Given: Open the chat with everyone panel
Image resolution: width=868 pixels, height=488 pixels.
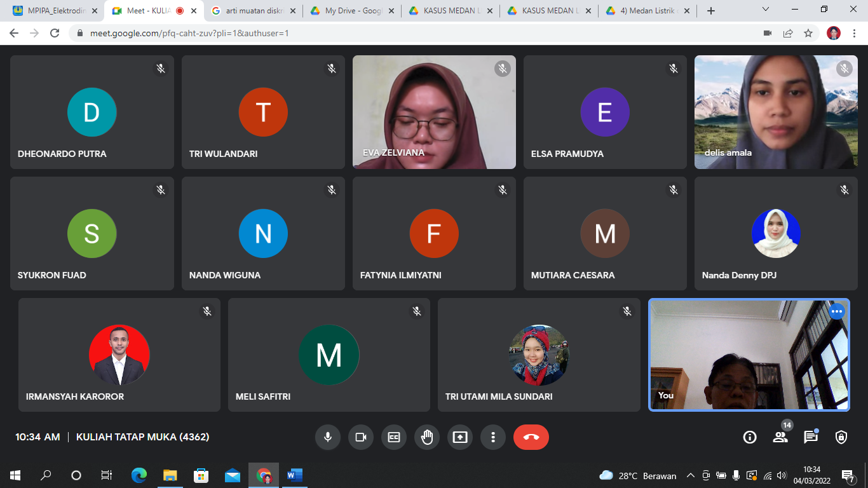Looking at the screenshot, I should tap(811, 437).
